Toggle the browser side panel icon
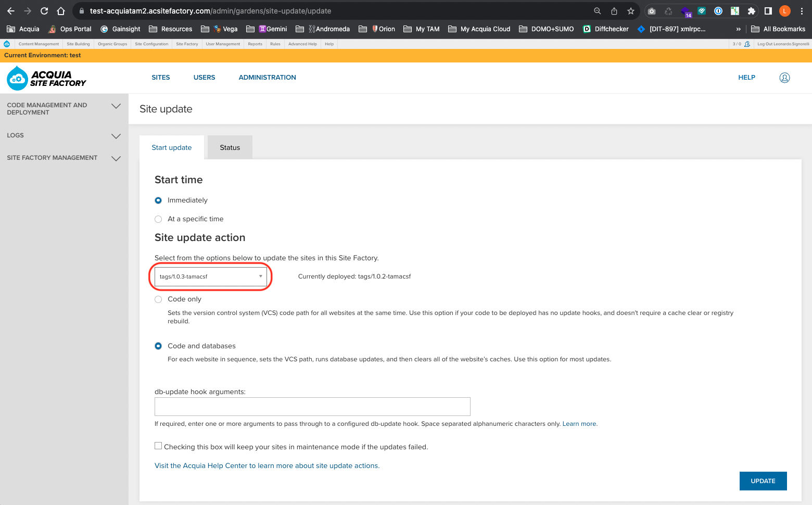The width and height of the screenshot is (812, 505). [x=768, y=11]
